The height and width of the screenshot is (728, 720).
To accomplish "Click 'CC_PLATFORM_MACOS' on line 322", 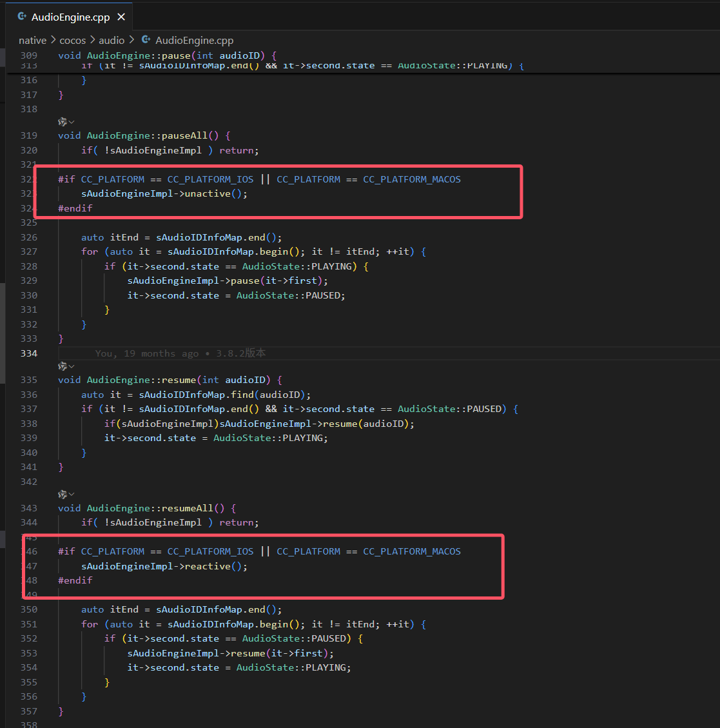I will [412, 179].
